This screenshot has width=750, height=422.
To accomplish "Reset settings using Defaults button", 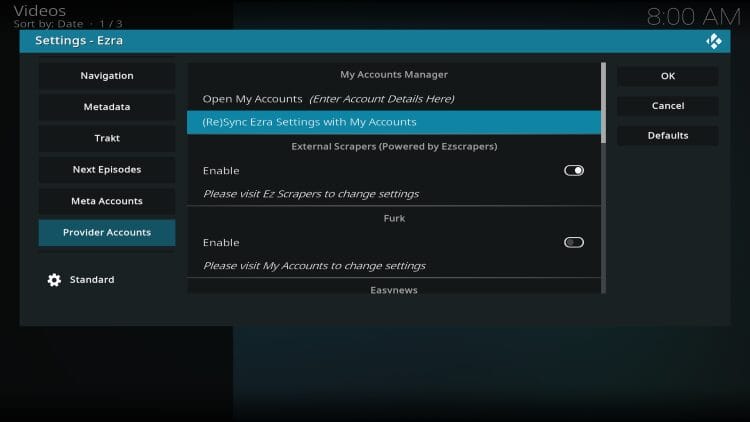I will [x=668, y=135].
